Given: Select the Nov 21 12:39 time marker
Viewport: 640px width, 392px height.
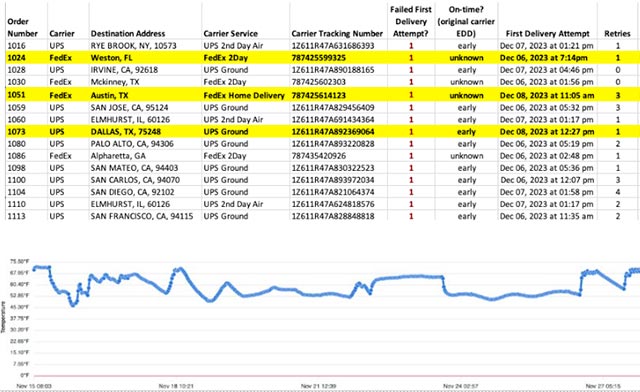Looking at the screenshot, I should pos(318,386).
